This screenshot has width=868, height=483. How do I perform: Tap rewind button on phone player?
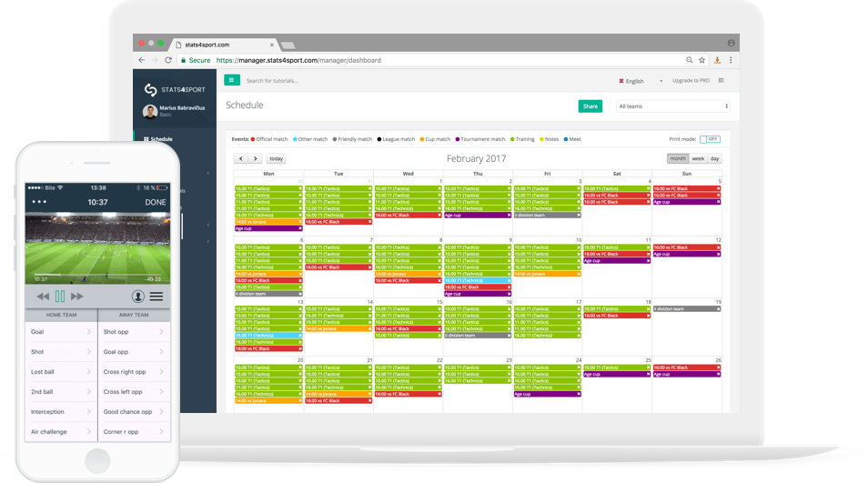[x=43, y=297]
